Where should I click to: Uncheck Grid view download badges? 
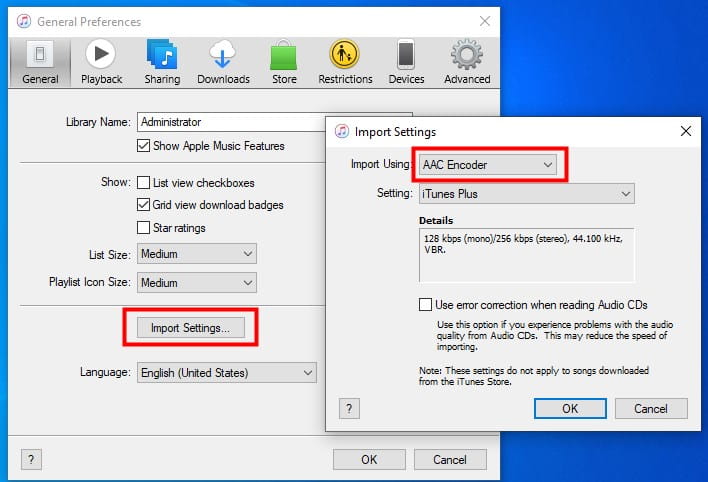[x=143, y=205]
